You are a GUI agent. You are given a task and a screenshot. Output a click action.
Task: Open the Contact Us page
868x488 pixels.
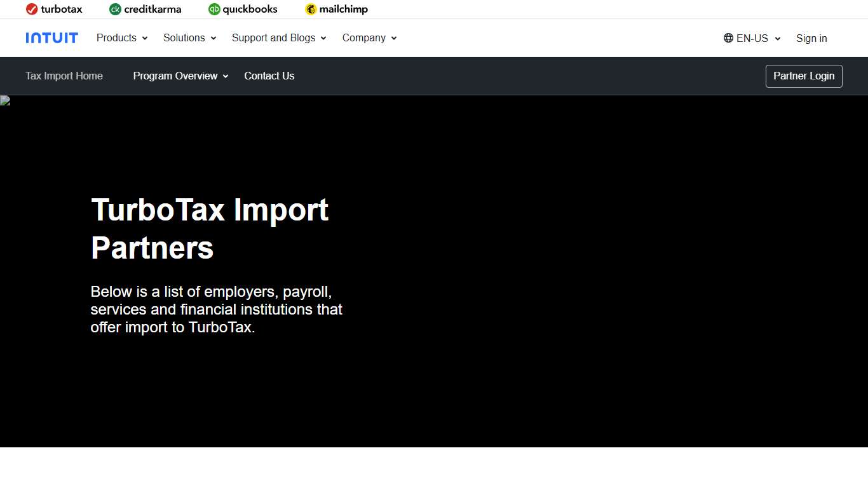(x=269, y=76)
